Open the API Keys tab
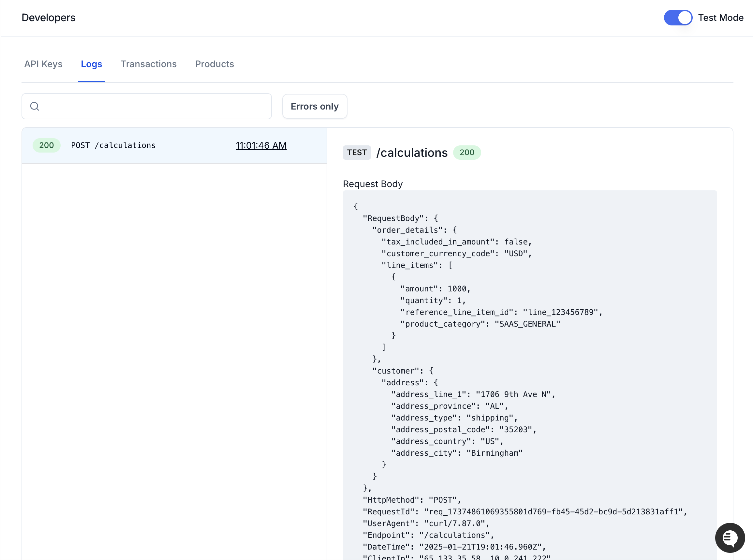Image resolution: width=753 pixels, height=560 pixels. click(43, 64)
